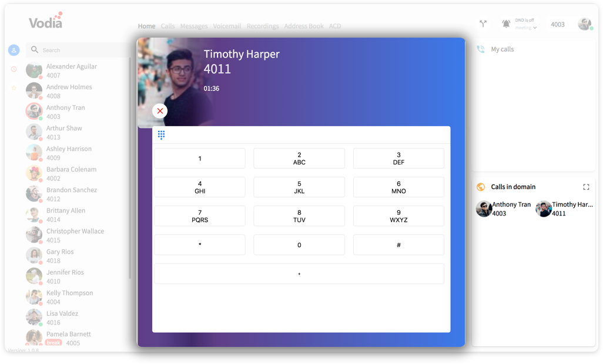Choose contact Barbara Colenam
603x364 pixels.
pyautogui.click(x=77, y=174)
